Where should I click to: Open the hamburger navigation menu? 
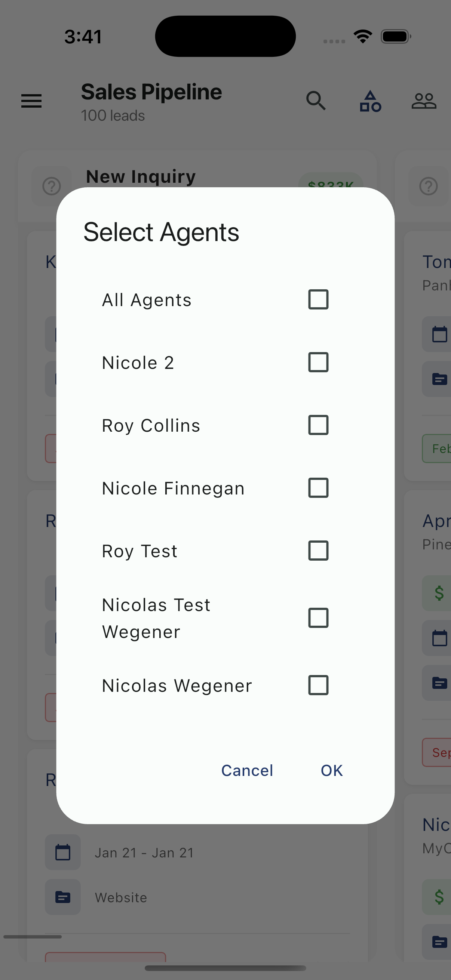pos(31,101)
